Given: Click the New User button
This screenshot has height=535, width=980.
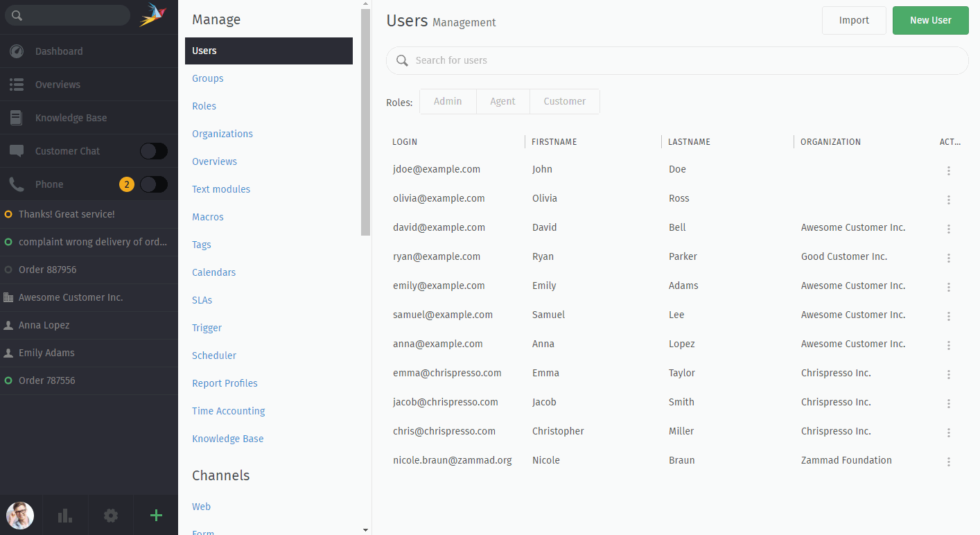Looking at the screenshot, I should [x=930, y=20].
